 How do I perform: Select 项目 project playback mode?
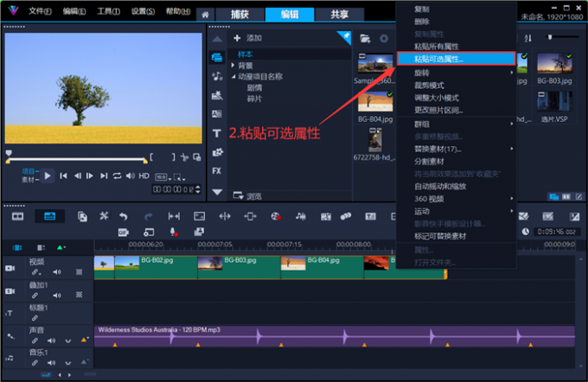30,171
